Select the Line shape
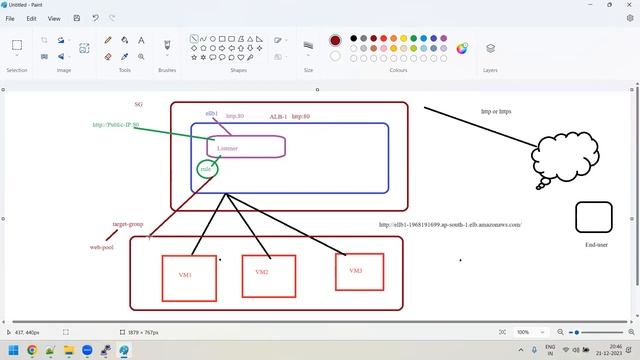Screen dimensions: 640x360 tap(194, 39)
